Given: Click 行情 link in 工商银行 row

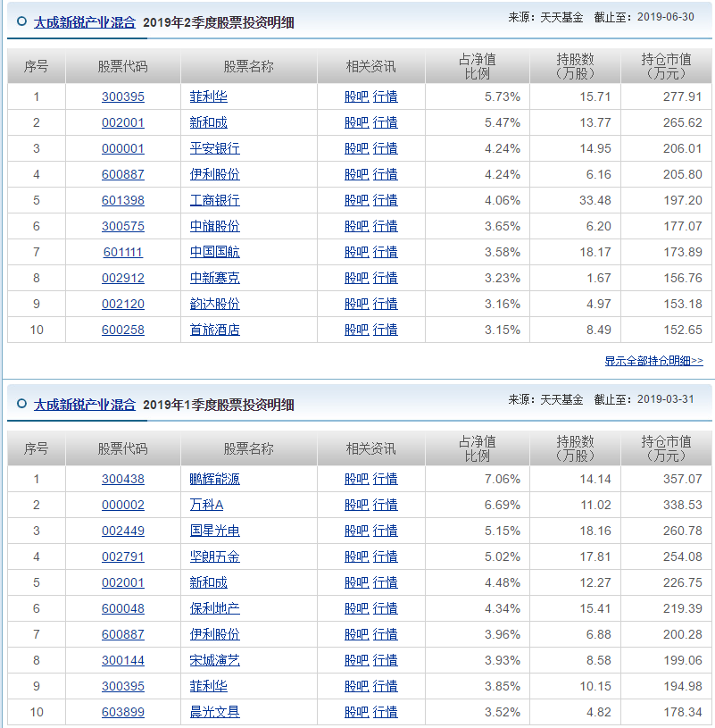Looking at the screenshot, I should tap(385, 201).
